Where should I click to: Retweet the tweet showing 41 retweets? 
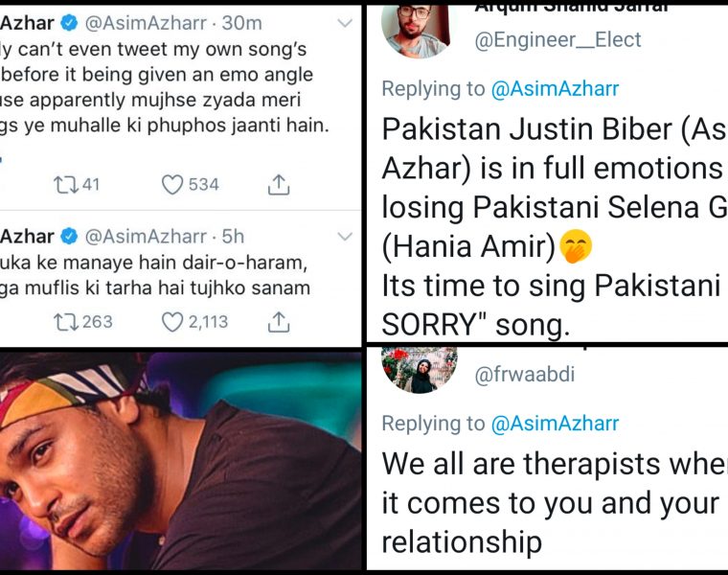pos(65,184)
